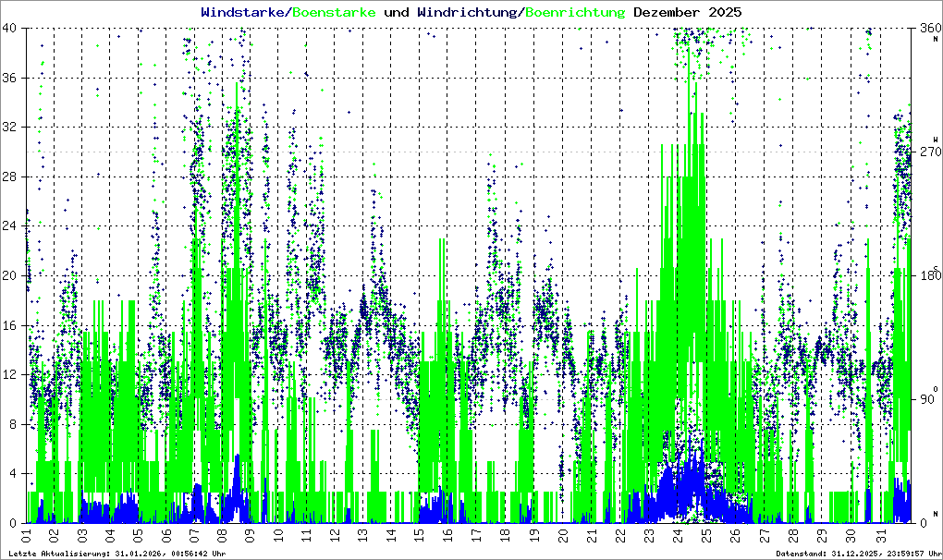Screen dimensions: 943x560
Task: Click day label 22 on x-axis
Action: pos(620,535)
